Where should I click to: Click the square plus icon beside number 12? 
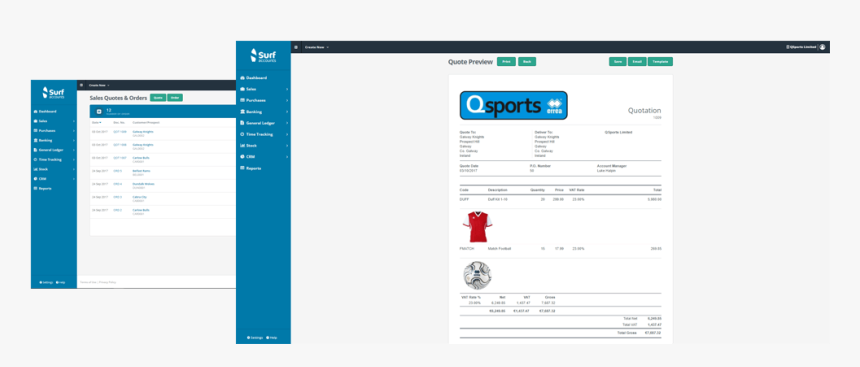point(99,111)
